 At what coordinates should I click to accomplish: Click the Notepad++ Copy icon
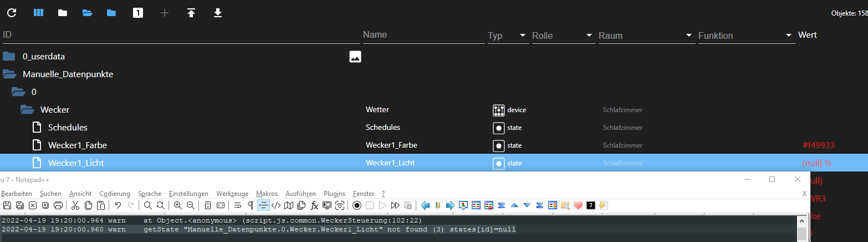click(88, 205)
